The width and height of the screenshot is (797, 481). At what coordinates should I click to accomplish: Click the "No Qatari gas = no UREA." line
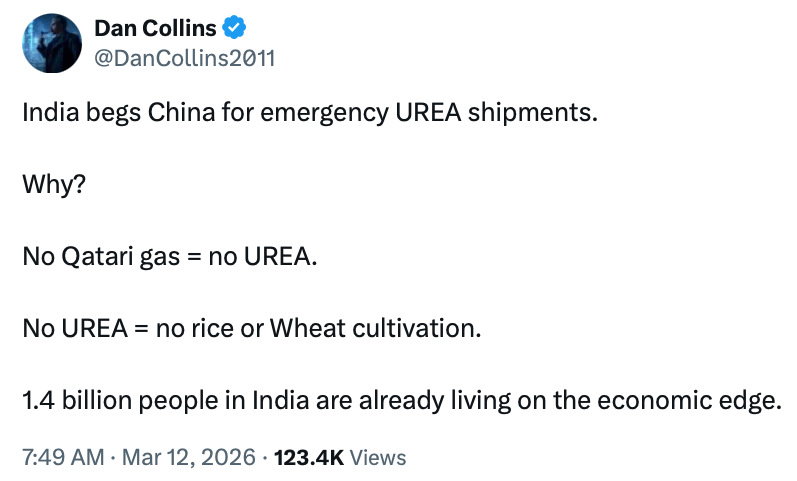pyautogui.click(x=170, y=256)
